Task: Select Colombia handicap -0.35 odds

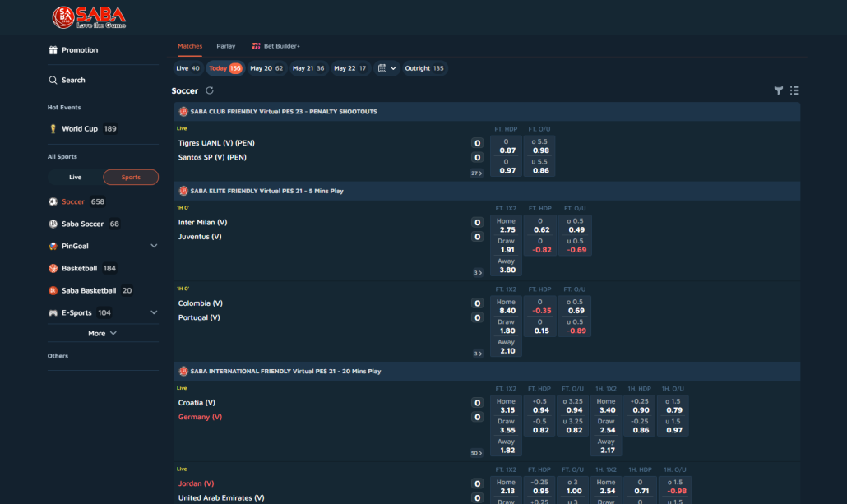Action: click(x=540, y=307)
